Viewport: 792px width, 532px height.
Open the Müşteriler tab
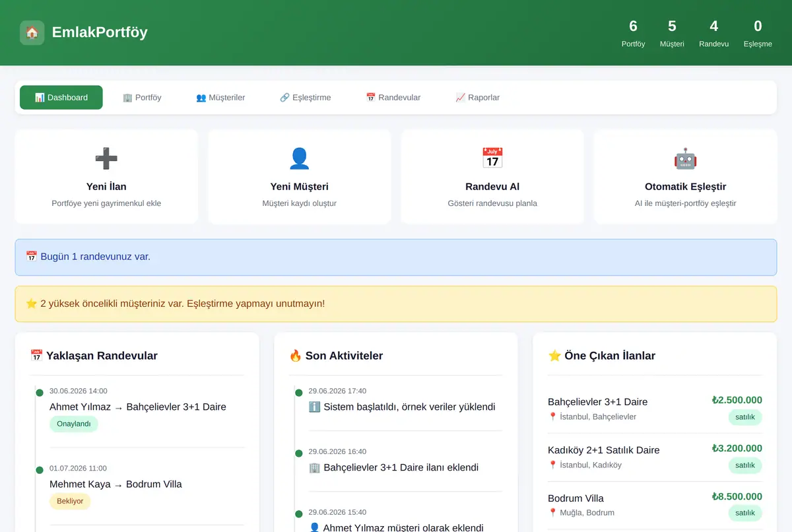coord(220,97)
